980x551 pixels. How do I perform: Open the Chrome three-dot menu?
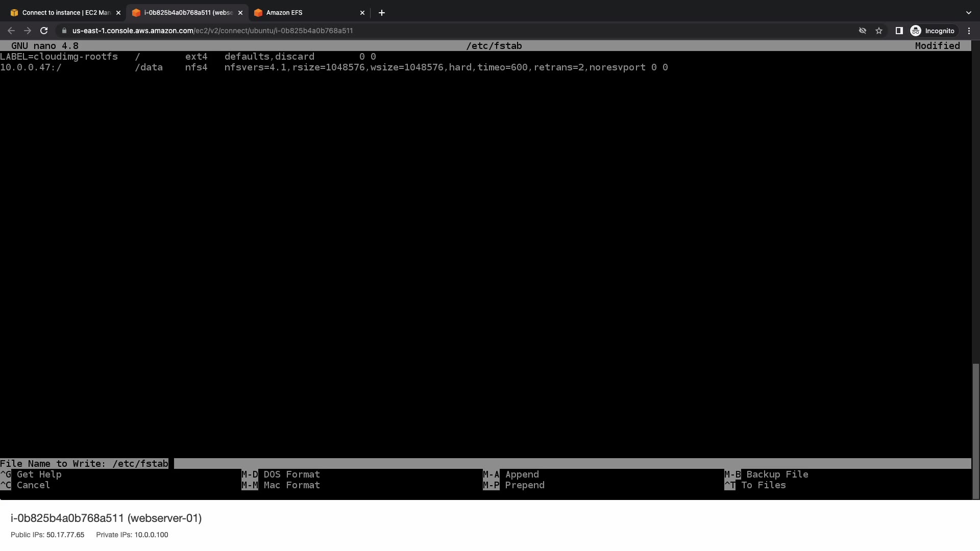(x=969, y=31)
